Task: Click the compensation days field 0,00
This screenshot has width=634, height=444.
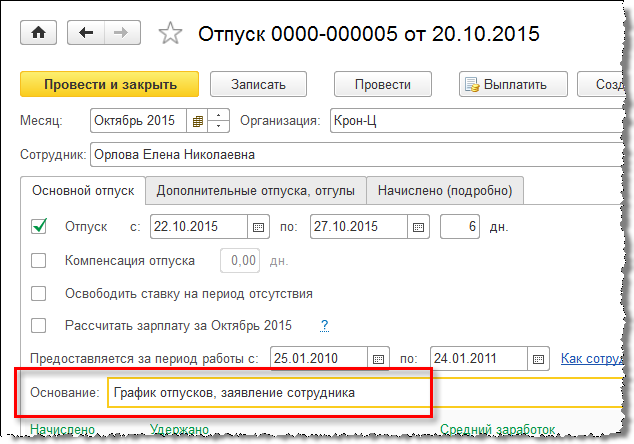Action: tap(240, 260)
